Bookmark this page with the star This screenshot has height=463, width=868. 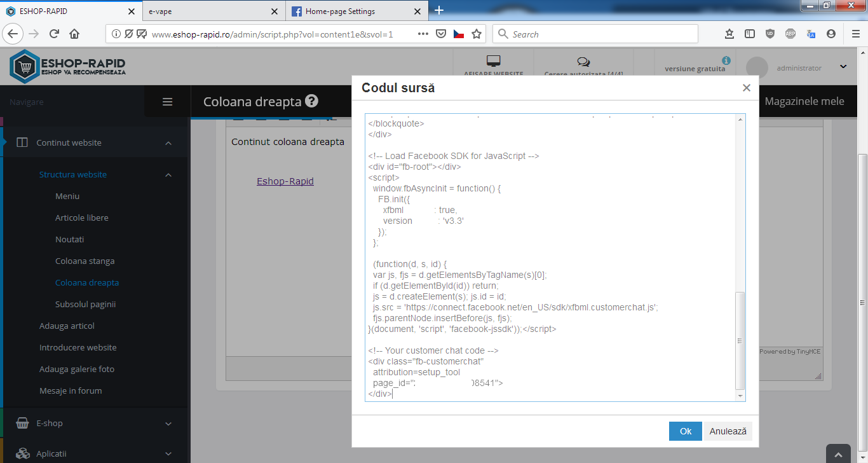coord(477,34)
